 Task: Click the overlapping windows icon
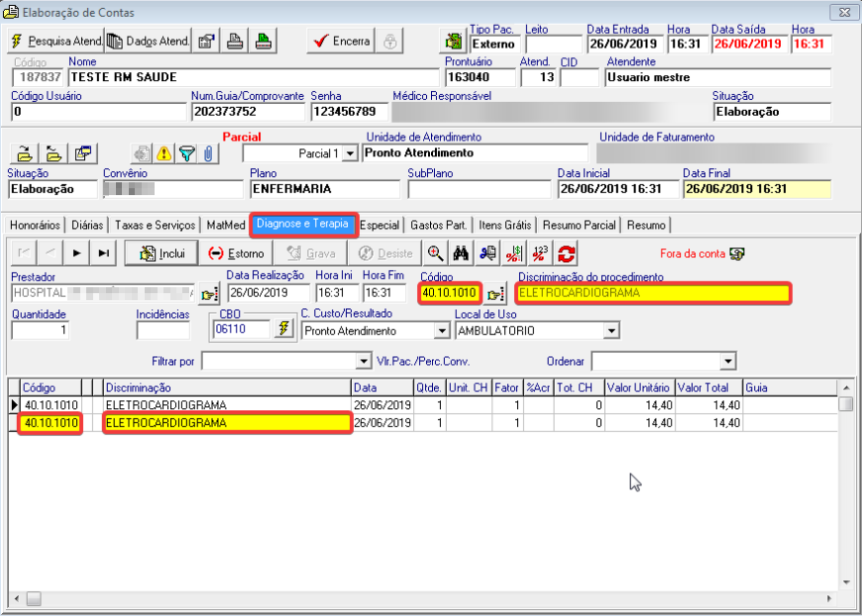(x=83, y=154)
